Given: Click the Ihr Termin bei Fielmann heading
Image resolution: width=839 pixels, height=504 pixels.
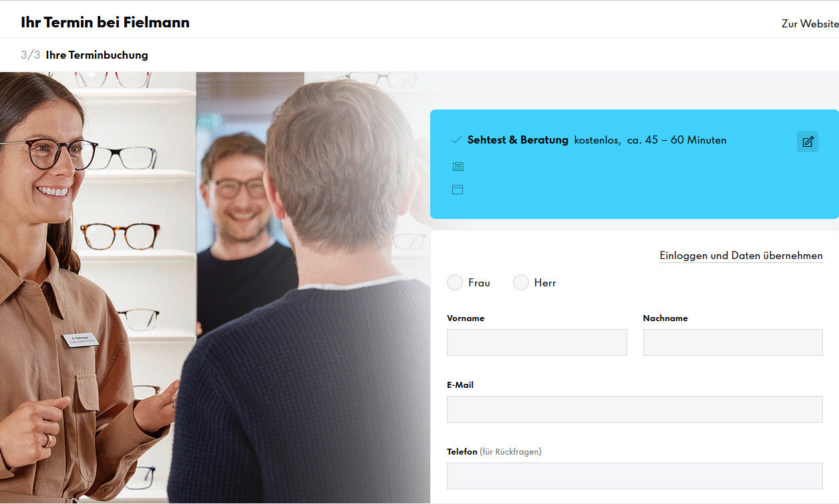Looking at the screenshot, I should point(106,22).
